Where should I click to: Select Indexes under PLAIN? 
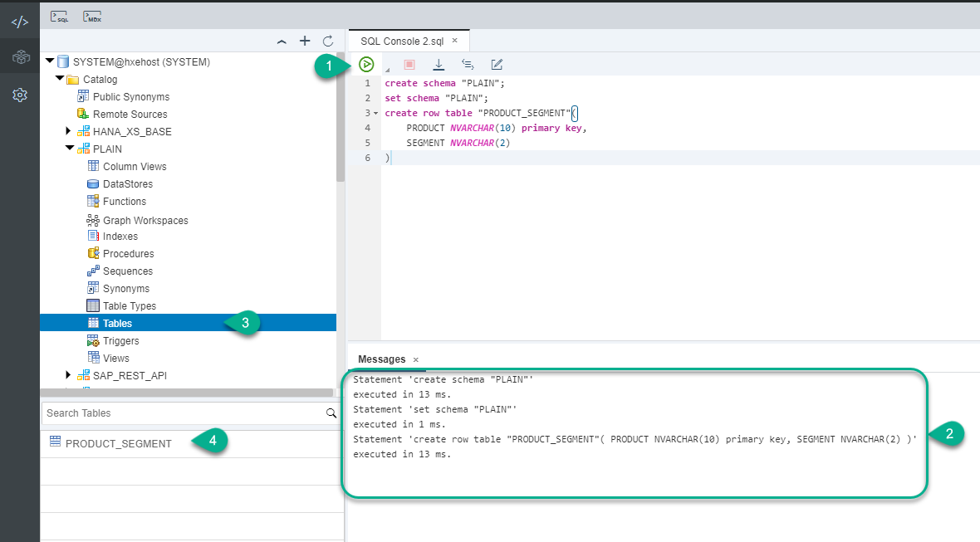120,237
